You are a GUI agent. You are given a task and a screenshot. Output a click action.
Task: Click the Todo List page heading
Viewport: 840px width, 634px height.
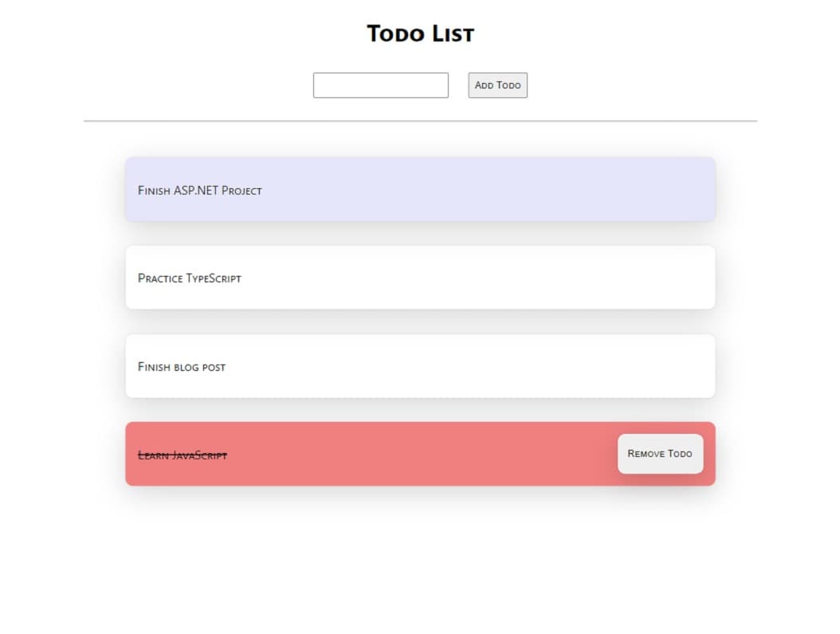pos(420,33)
